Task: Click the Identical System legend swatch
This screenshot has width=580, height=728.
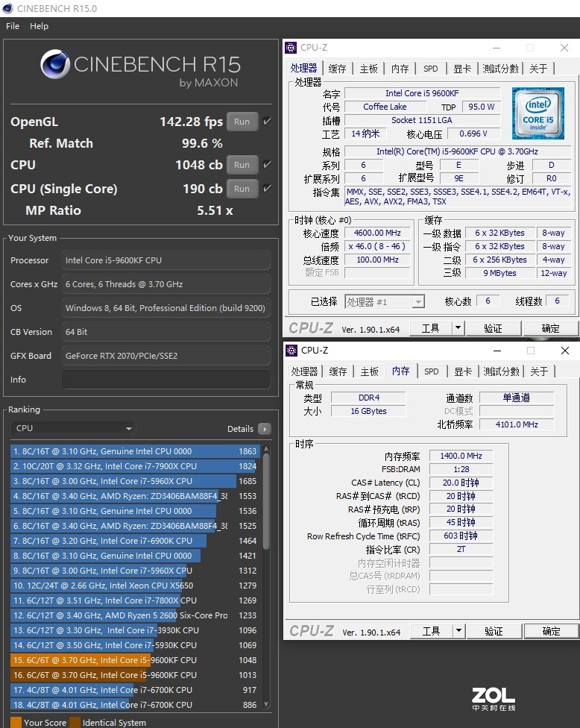Action: tap(75, 723)
